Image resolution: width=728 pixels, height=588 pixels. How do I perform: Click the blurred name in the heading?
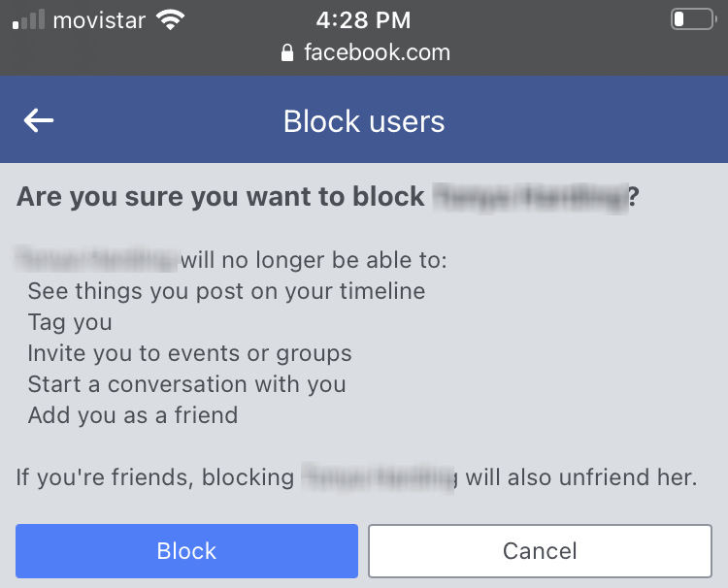coord(529,198)
